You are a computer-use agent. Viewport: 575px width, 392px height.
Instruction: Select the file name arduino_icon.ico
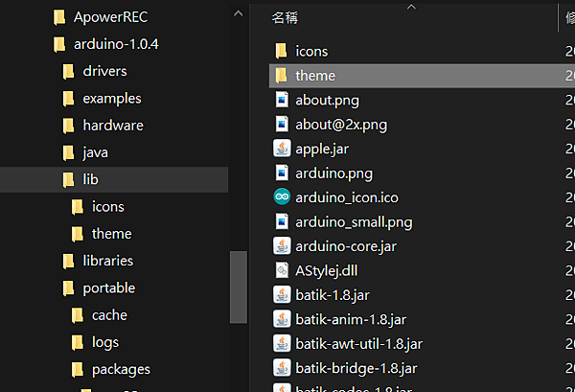tap(347, 198)
